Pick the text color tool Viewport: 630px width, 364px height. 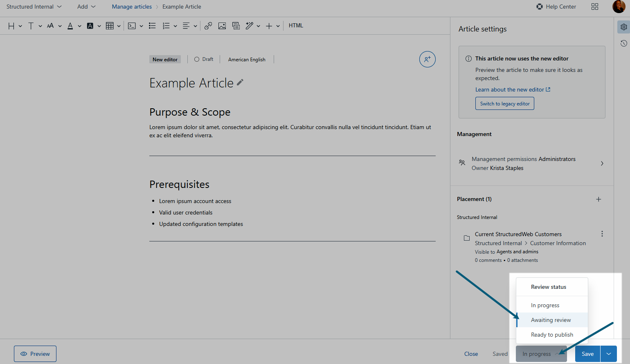click(70, 26)
